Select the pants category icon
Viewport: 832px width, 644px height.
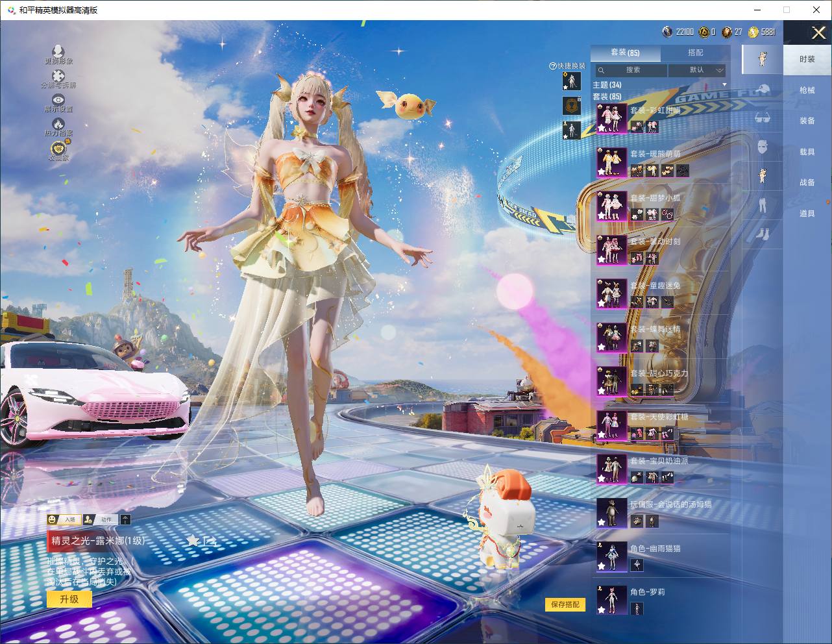(763, 205)
